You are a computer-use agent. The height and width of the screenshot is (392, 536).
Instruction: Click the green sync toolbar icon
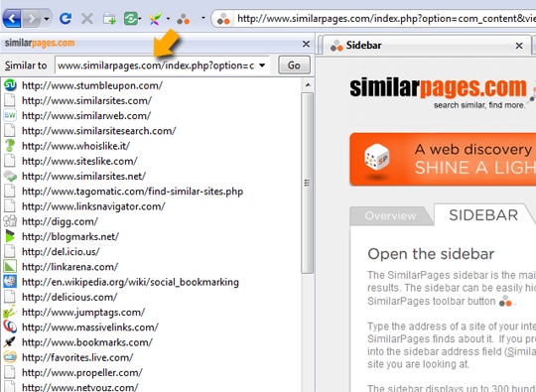pos(131,18)
